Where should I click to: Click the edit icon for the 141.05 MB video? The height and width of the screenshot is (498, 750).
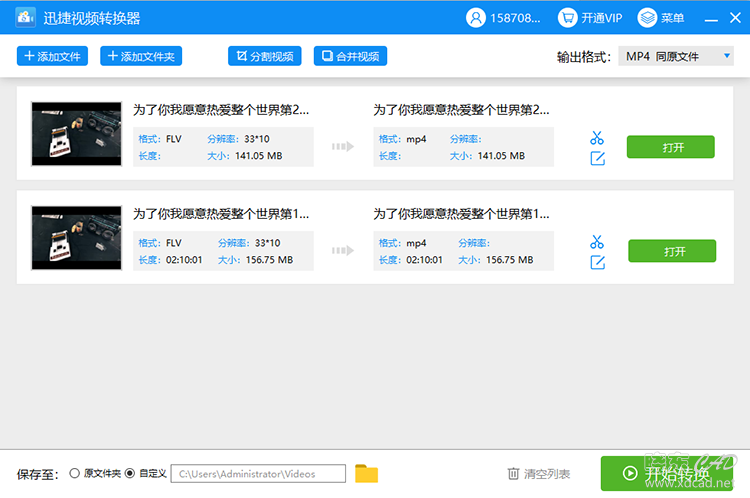[x=597, y=158]
